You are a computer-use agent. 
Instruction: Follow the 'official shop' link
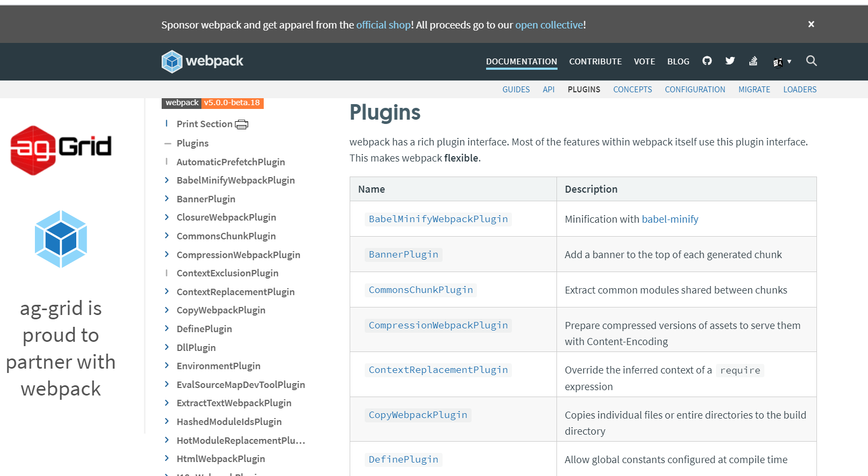(384, 25)
